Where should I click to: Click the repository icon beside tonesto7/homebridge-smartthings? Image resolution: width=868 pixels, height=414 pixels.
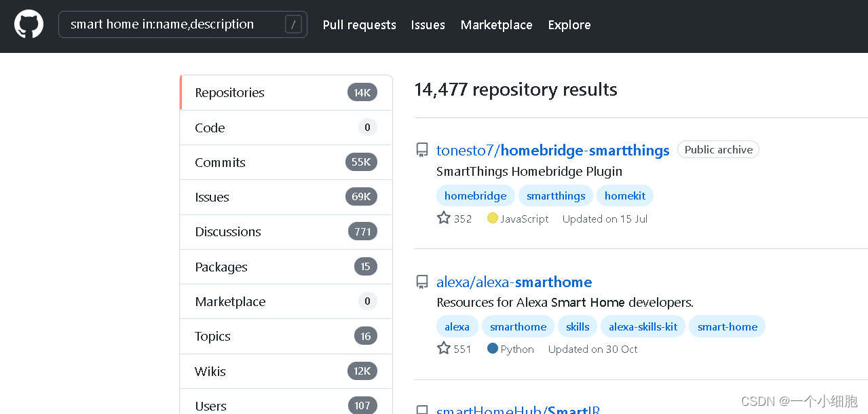point(422,150)
